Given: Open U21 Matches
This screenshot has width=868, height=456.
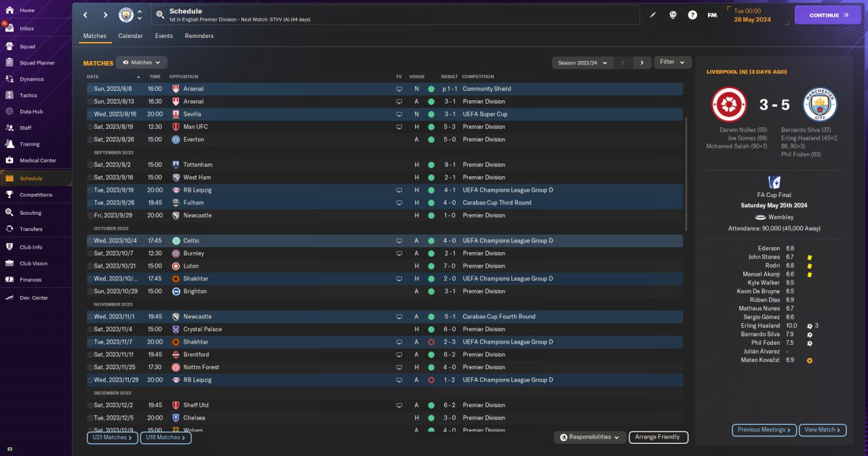Looking at the screenshot, I should [x=112, y=438].
